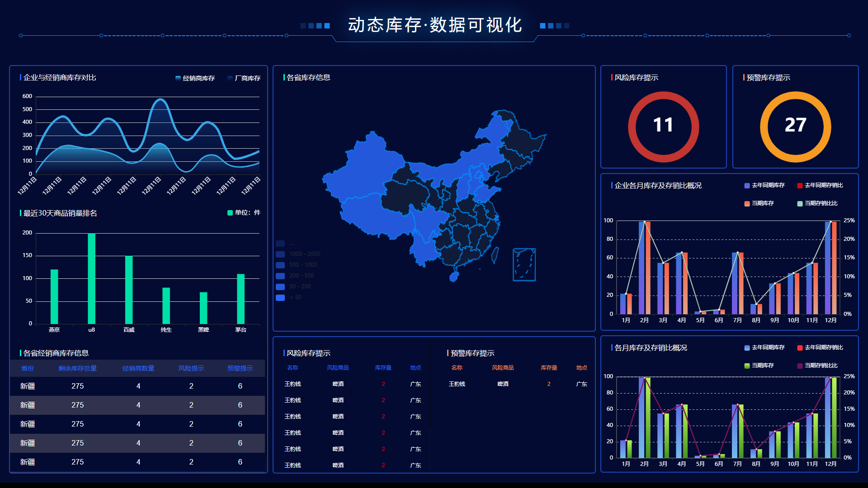The width and height of the screenshot is (868, 488).
Task: Select the 50 - 200 map legend range
Action: 280,286
